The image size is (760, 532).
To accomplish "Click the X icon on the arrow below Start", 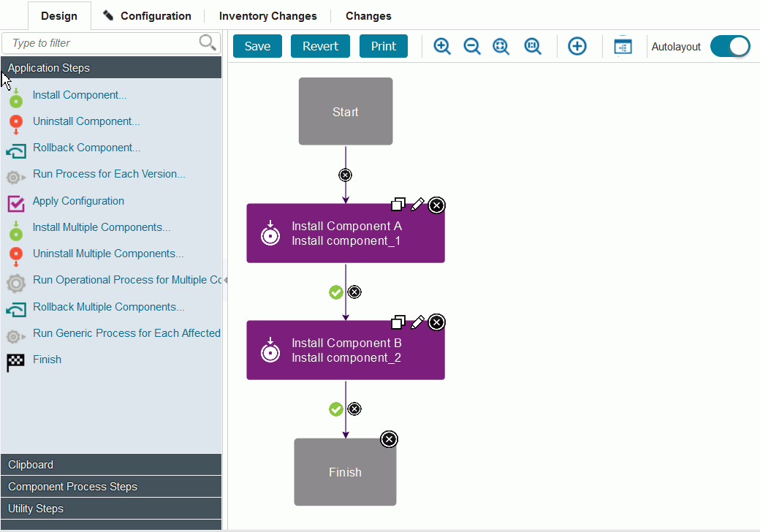I will click(x=345, y=175).
